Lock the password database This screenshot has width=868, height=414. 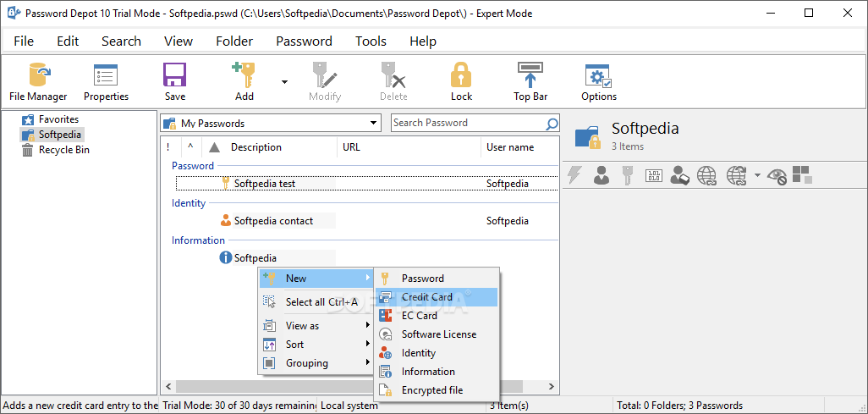point(461,82)
